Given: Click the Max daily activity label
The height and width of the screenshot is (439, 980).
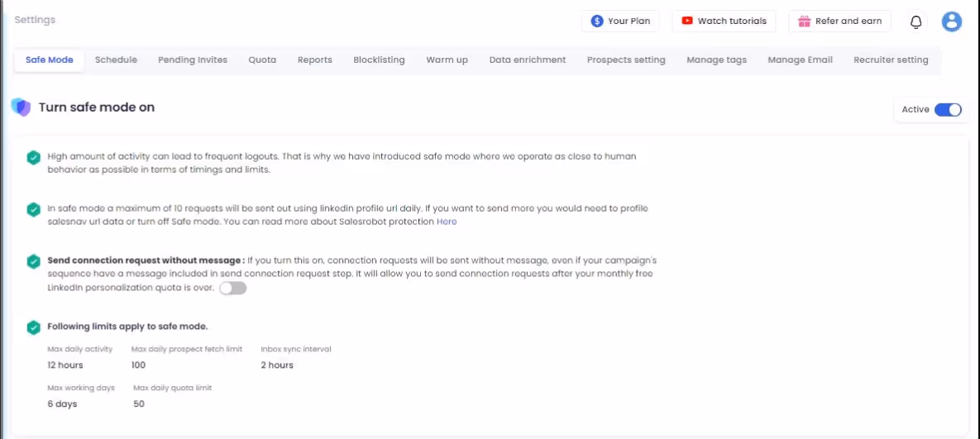Looking at the screenshot, I should click(80, 349).
